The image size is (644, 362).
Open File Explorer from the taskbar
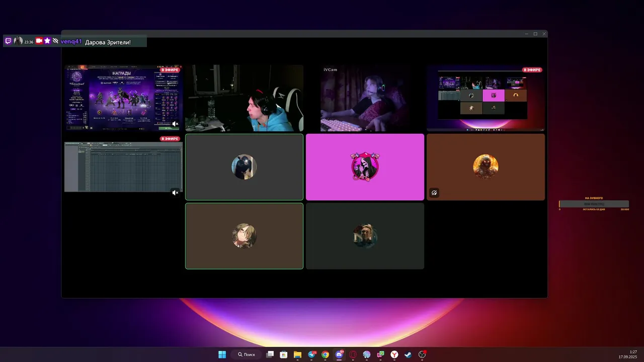tap(297, 354)
